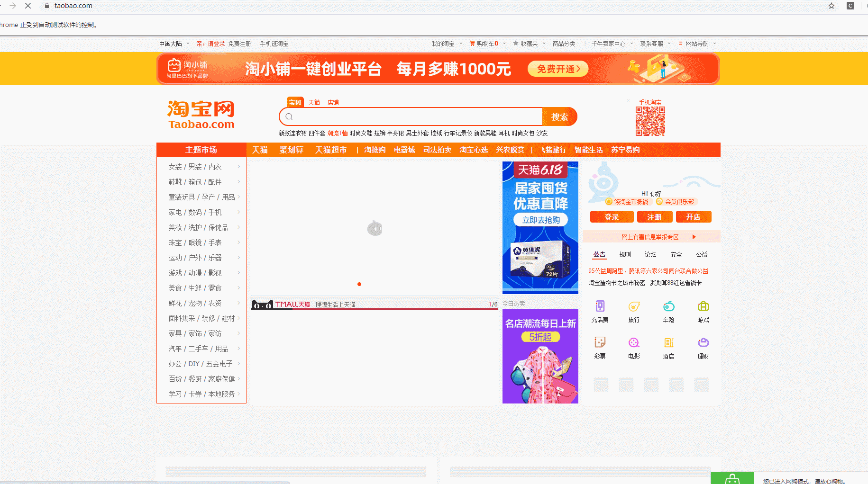Open 苏宁易购 in the navigation bar
This screenshot has width=868, height=484.
pos(625,150)
